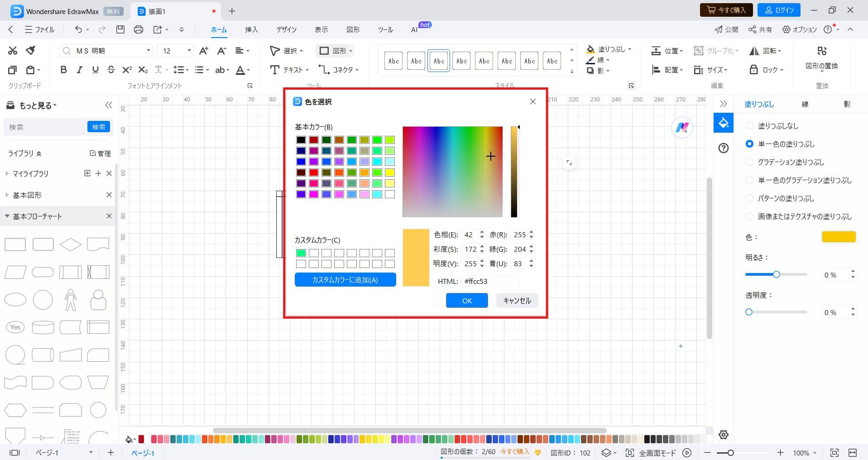Open the help icon in right sidebar
Image resolution: width=868 pixels, height=460 pixels.
click(x=724, y=148)
